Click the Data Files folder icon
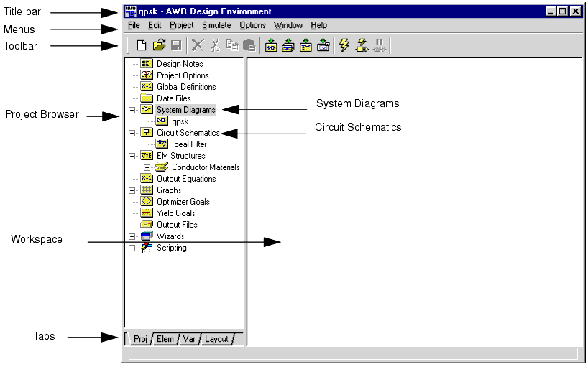Viewport: 588px width, 377px height. pyautogui.click(x=146, y=98)
